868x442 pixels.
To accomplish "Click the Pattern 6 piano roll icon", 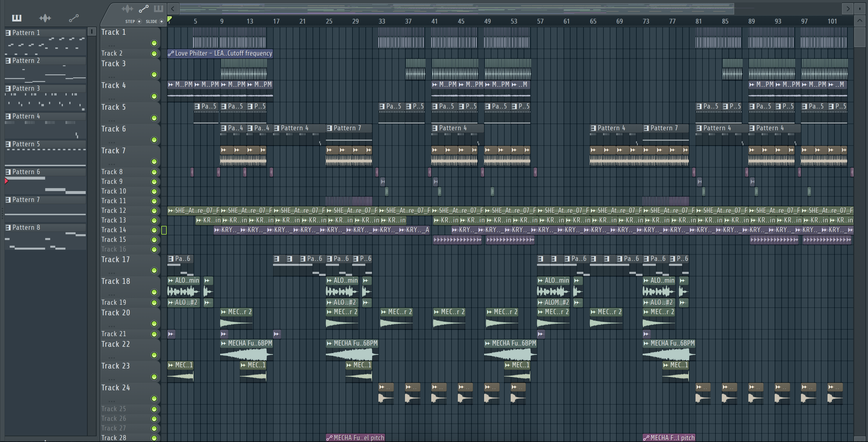I will pyautogui.click(x=8, y=172).
